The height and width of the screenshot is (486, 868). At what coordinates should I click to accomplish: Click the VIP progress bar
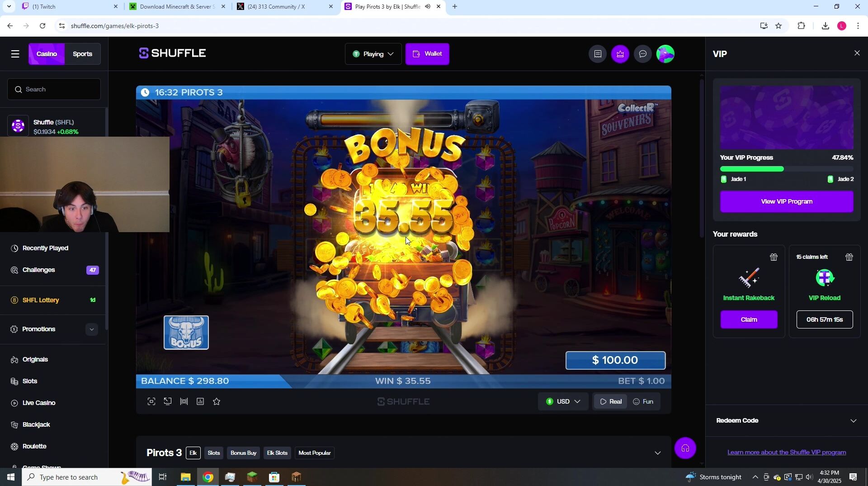(787, 169)
